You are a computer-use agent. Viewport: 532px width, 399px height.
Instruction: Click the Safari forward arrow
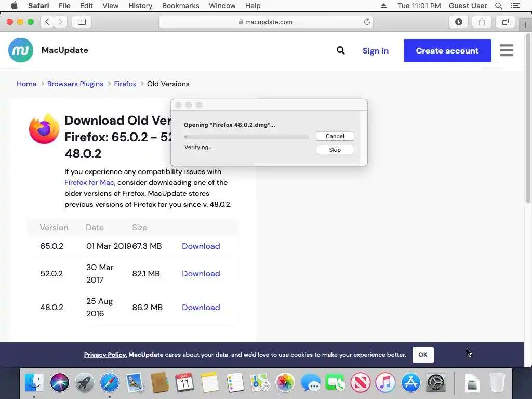tap(60, 22)
